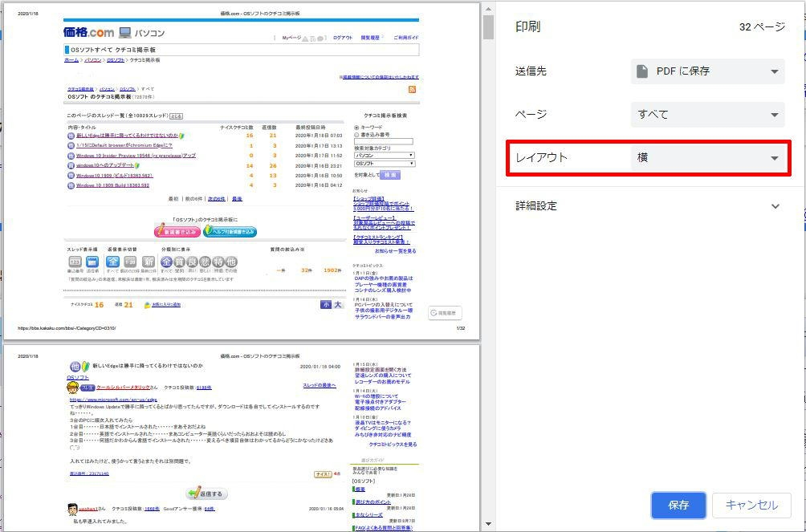Click the round 他 filter icon in filter row

tap(231, 262)
